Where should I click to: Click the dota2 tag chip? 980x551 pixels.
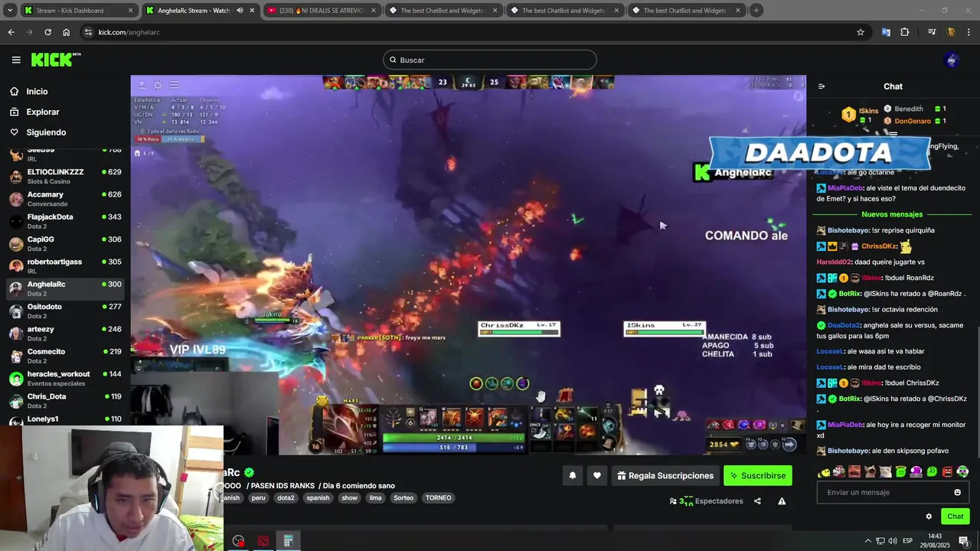coord(286,497)
